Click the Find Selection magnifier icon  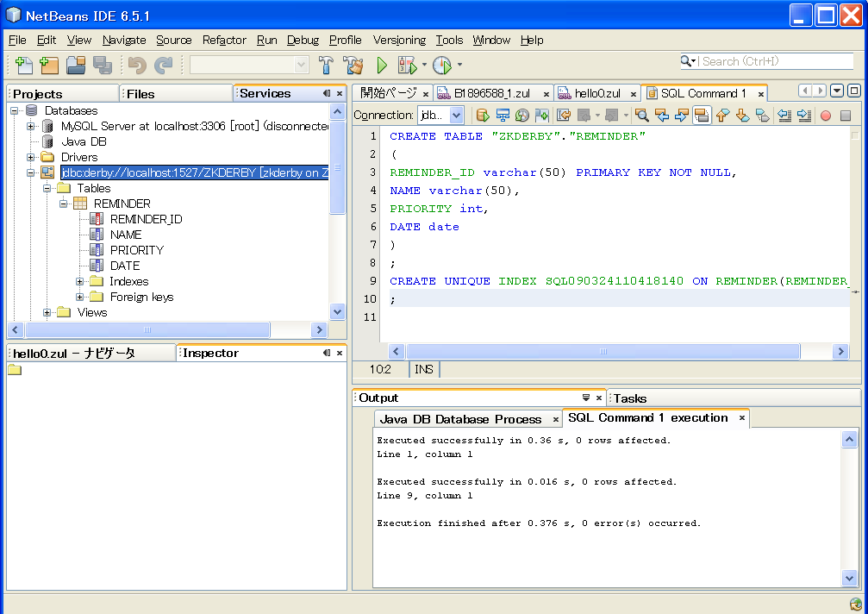pos(641,116)
